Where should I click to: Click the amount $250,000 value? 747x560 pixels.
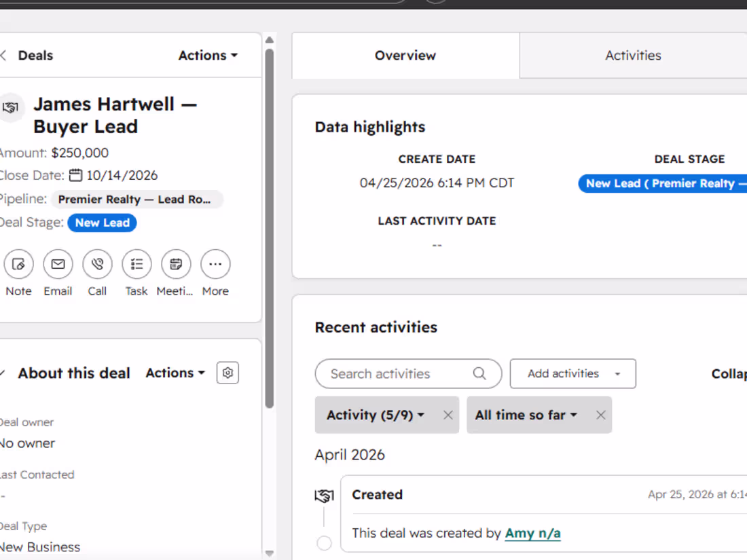(80, 153)
